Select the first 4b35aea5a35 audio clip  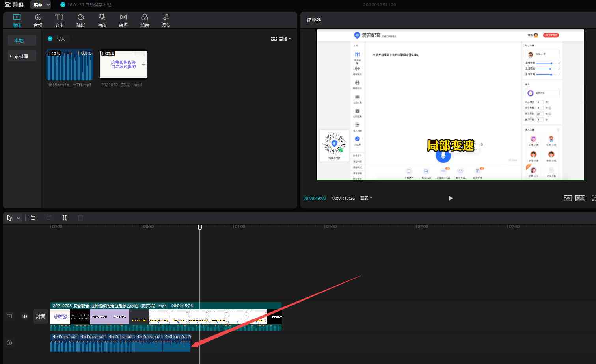[65, 343]
